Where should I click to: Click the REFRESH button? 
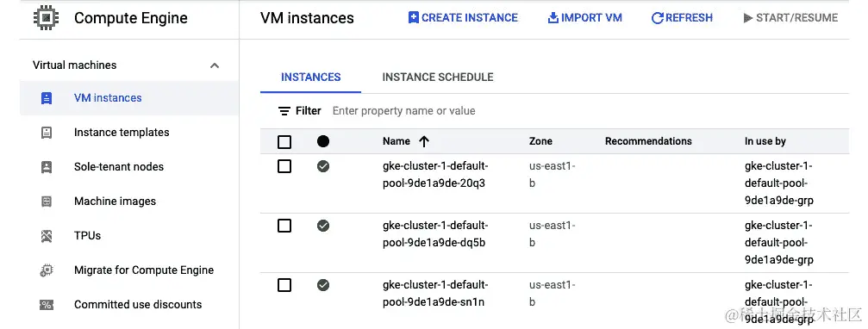click(x=682, y=18)
